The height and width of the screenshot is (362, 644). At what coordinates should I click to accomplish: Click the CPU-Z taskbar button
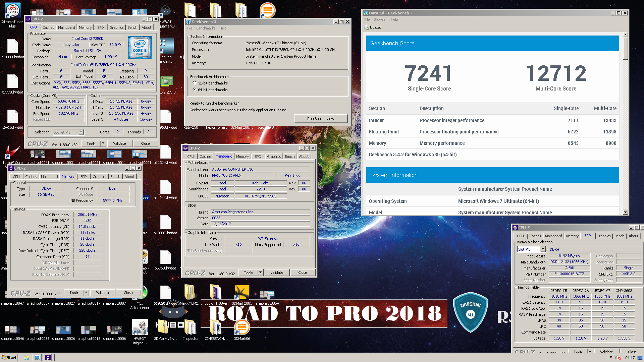pos(48,358)
